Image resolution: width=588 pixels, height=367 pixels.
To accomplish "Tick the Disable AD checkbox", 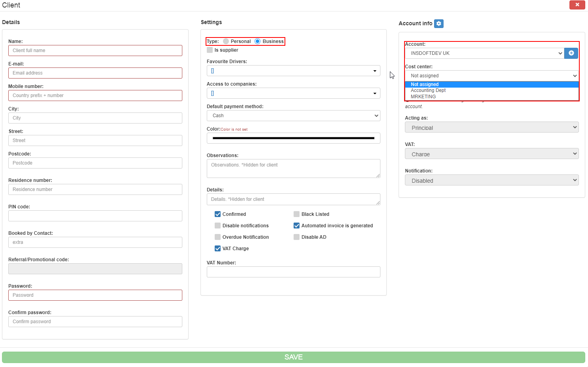I will tap(296, 237).
